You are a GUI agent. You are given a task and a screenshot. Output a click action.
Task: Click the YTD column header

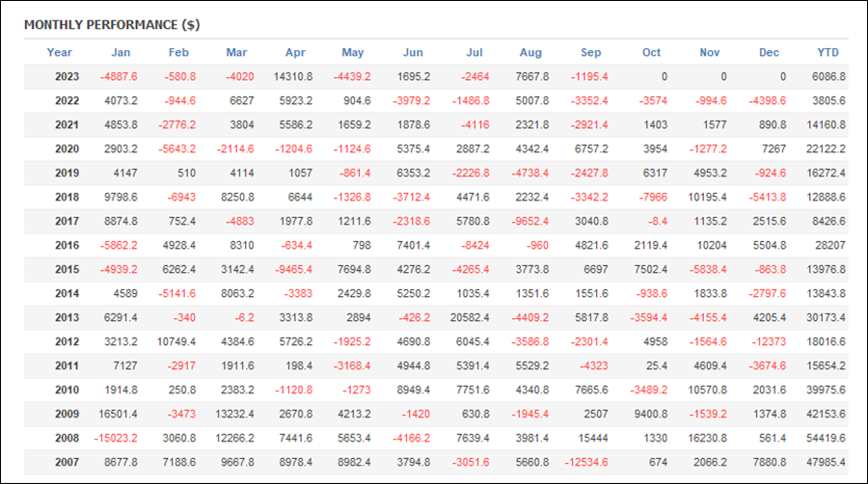click(x=828, y=53)
